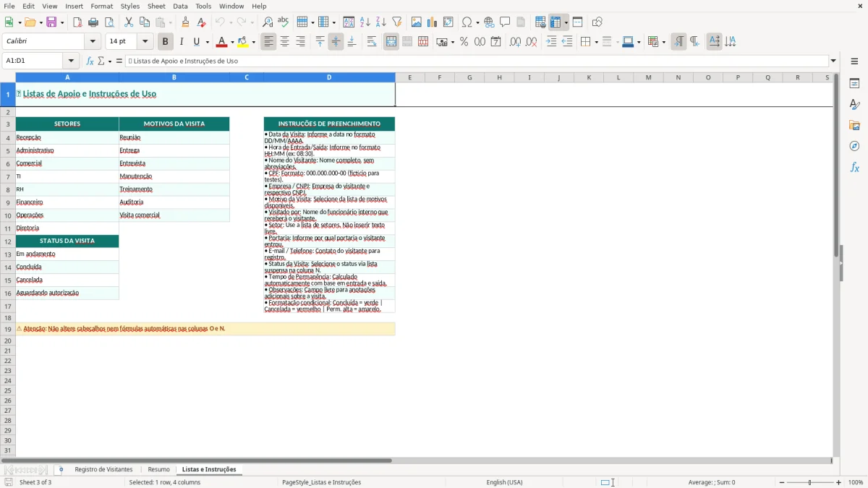Click Increase Indent icon

click(x=551, y=42)
